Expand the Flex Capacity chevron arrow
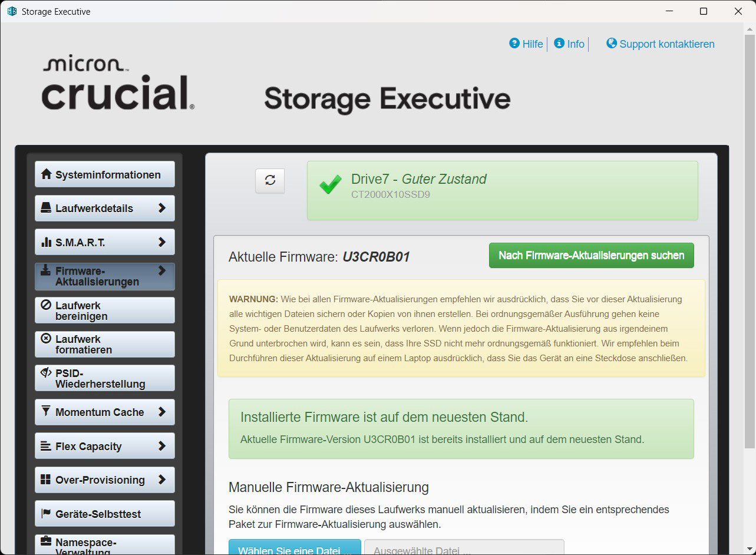756x555 pixels. (162, 446)
